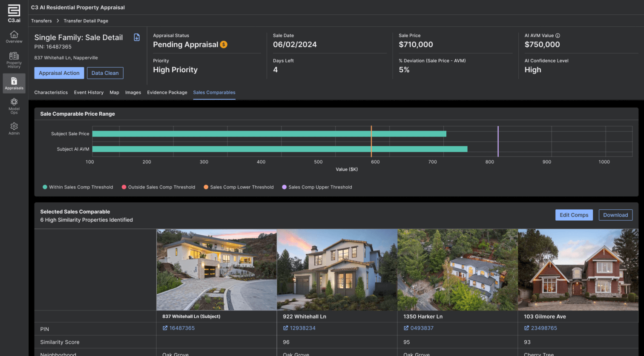Viewport: 644px width, 356px height.
Task: Click the AI Confidence Level High value
Action: click(533, 70)
